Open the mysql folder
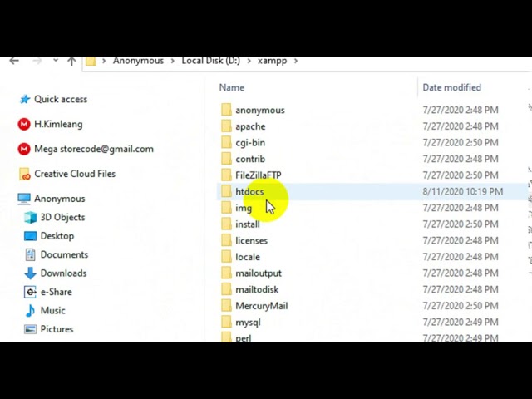The image size is (532, 399). tap(248, 322)
